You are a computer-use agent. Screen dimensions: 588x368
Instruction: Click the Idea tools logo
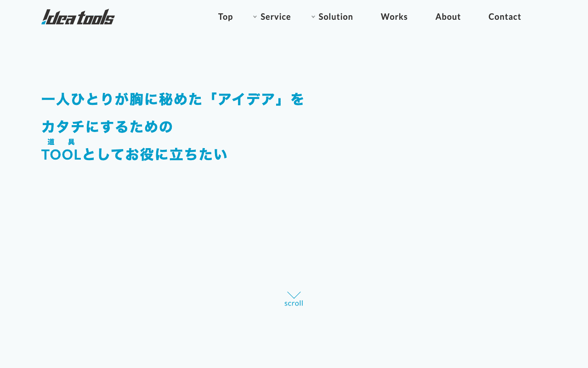[x=78, y=17]
